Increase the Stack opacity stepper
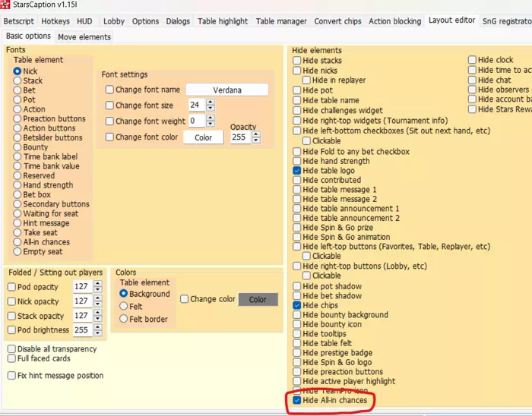The image size is (532, 416). [98, 313]
